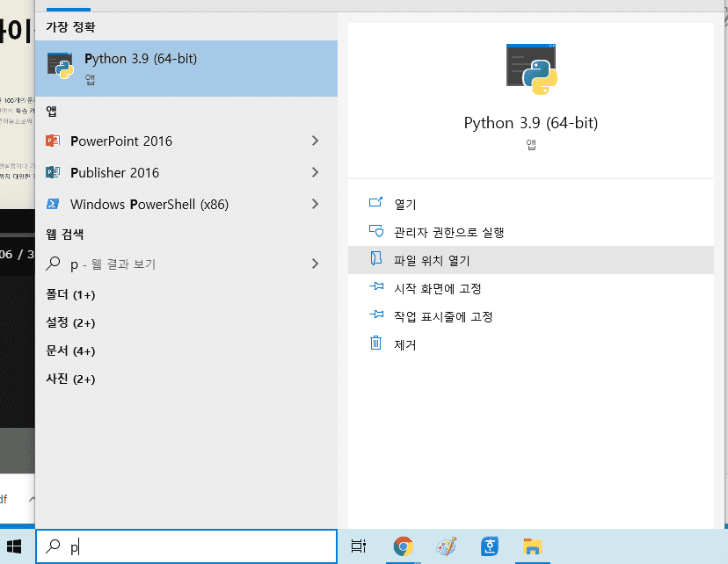Click the pin-to-taskbar pin icon
The height and width of the screenshot is (564, 728).
point(376,315)
